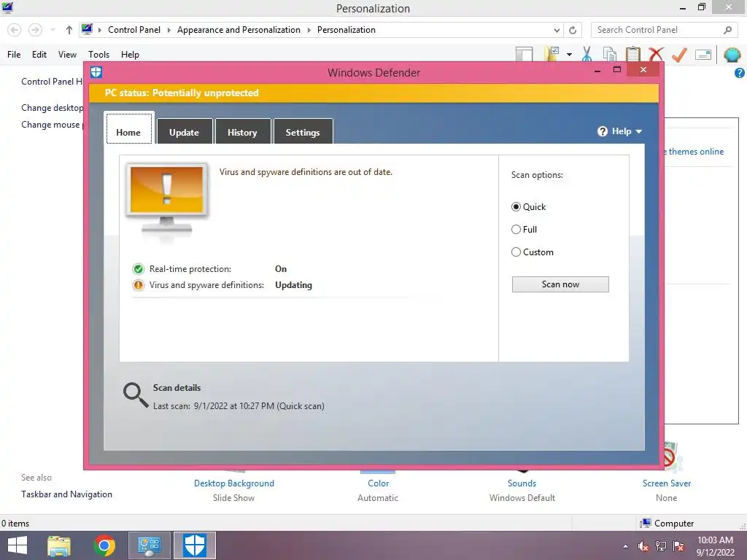
Task: Click the red X Delete icon in toolbar
Action: tap(656, 54)
